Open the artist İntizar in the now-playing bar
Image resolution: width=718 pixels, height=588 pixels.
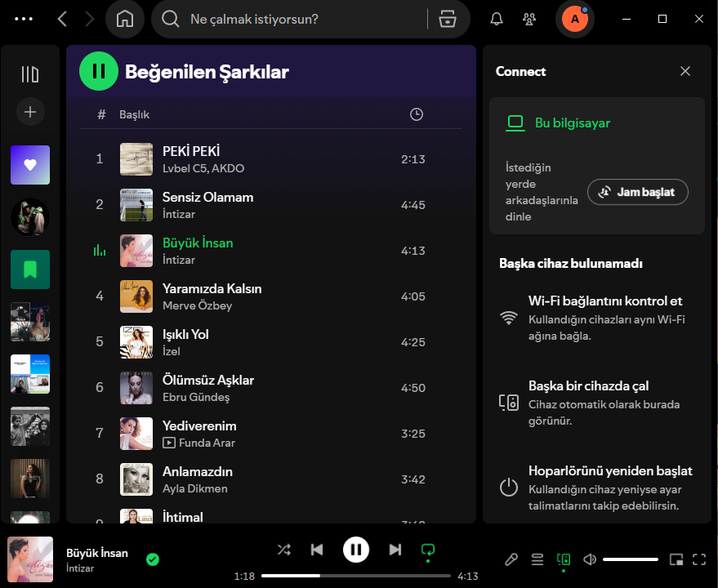pyautogui.click(x=80, y=568)
